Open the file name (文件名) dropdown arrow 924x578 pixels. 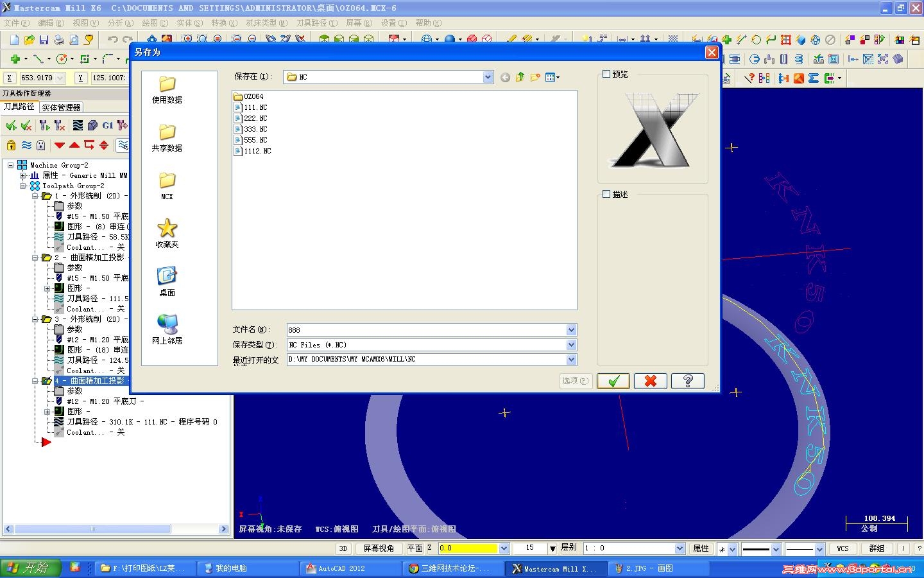click(x=571, y=329)
